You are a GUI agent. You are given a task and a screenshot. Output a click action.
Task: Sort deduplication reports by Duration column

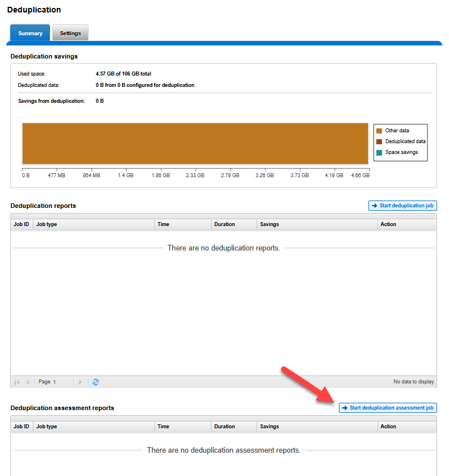(234, 224)
